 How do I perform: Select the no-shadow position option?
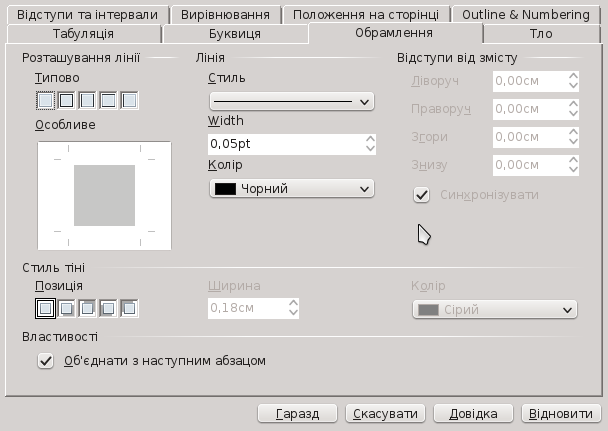(45, 309)
